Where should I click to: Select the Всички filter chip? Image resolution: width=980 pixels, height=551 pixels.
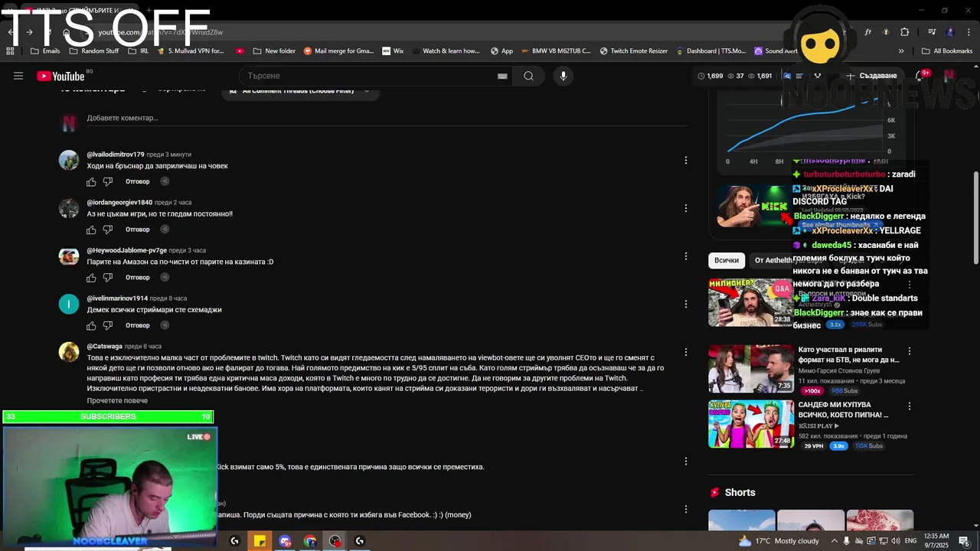point(727,260)
